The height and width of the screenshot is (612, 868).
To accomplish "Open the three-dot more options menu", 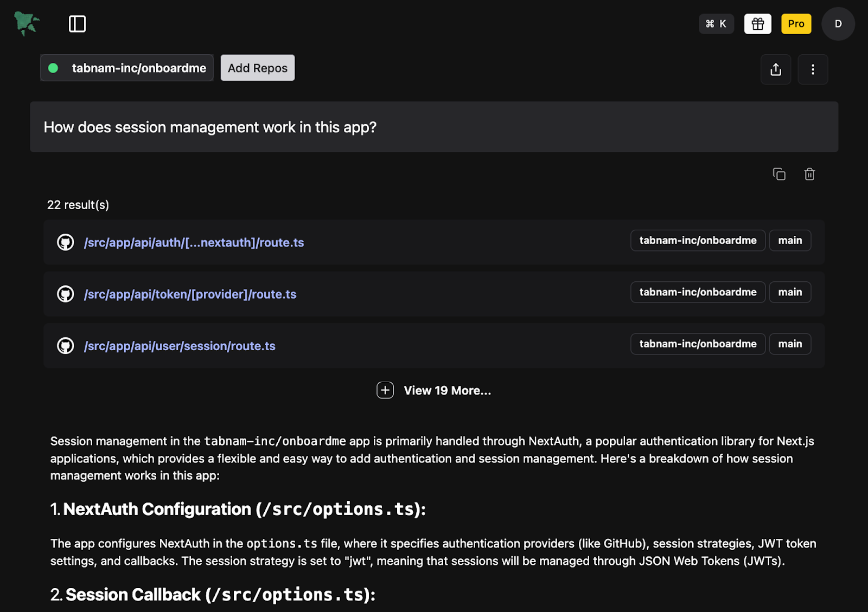I will coord(813,69).
